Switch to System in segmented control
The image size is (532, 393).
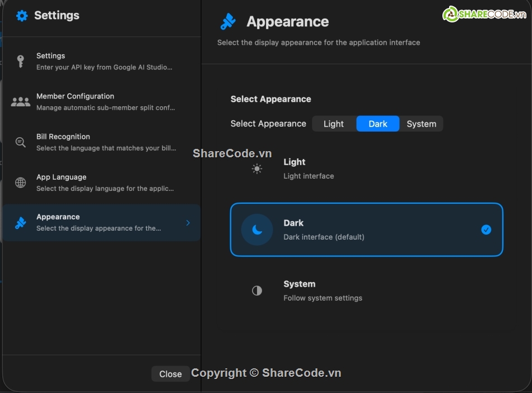click(x=421, y=124)
